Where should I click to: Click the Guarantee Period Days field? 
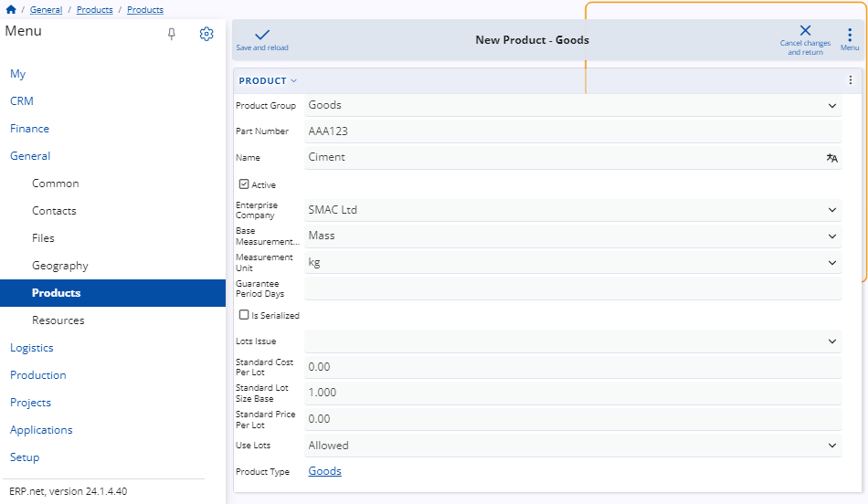click(573, 289)
